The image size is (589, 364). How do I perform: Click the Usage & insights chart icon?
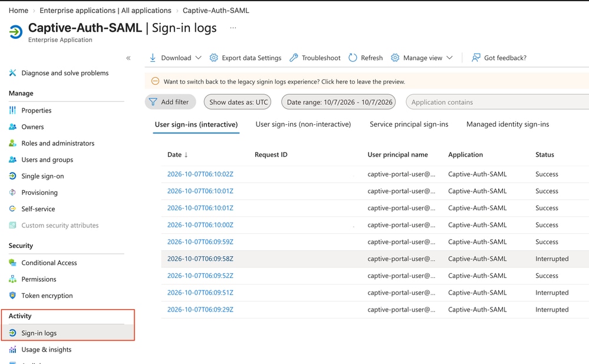point(12,349)
